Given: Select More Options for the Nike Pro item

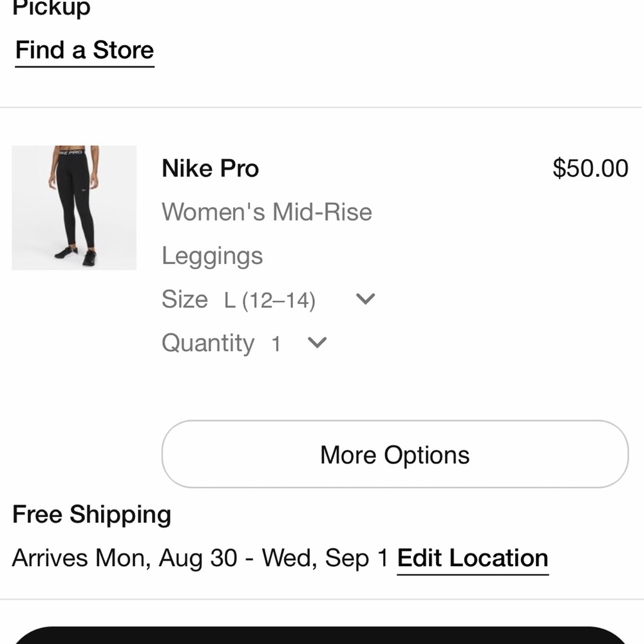Looking at the screenshot, I should coord(393,454).
